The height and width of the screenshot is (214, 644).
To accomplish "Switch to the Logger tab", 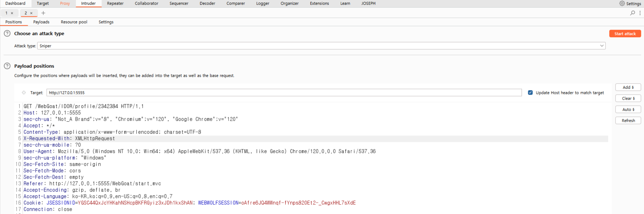I will click(x=262, y=4).
